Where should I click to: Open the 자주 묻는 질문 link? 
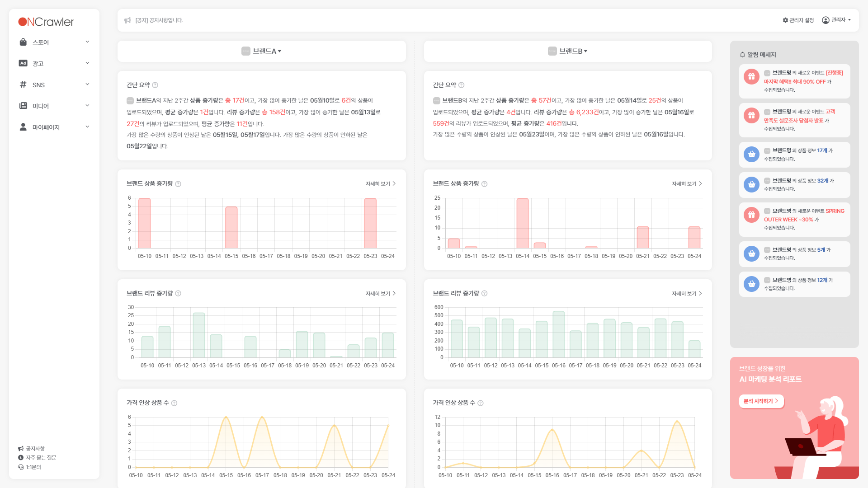click(37, 458)
